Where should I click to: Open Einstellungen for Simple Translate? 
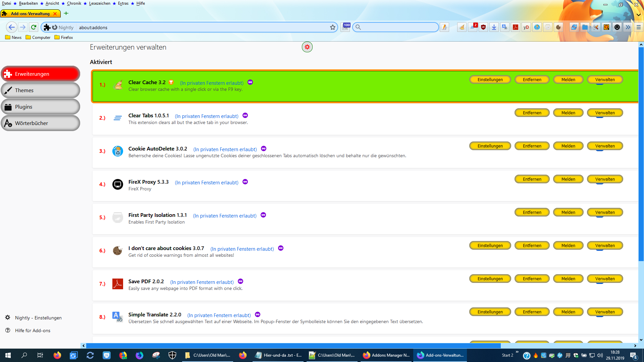(x=490, y=312)
